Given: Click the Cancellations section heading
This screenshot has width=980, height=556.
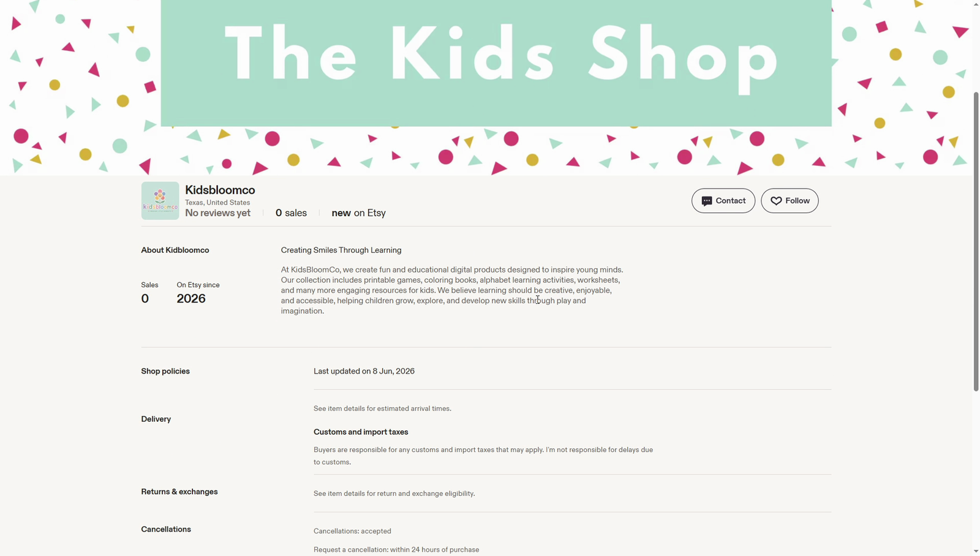Looking at the screenshot, I should (166, 529).
